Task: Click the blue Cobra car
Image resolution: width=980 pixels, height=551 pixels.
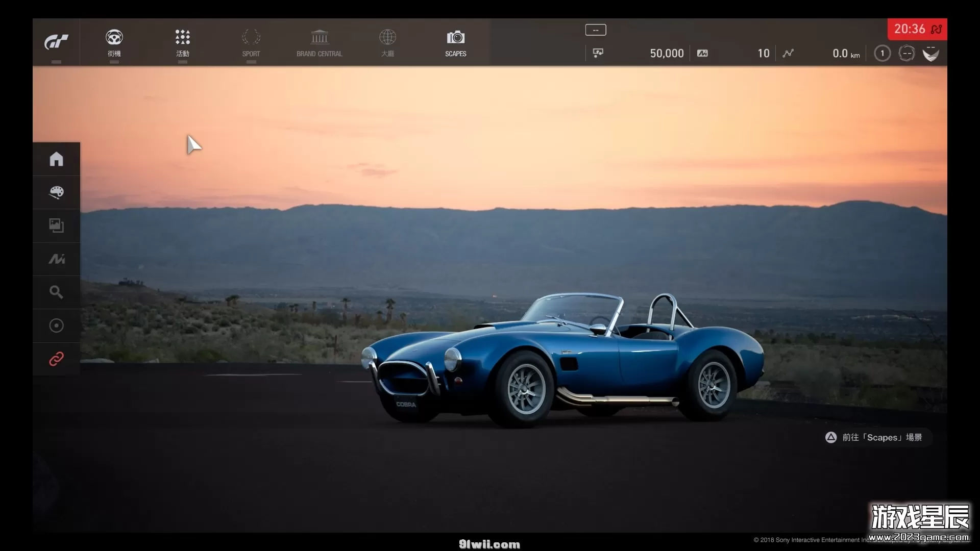Action: 562,360
